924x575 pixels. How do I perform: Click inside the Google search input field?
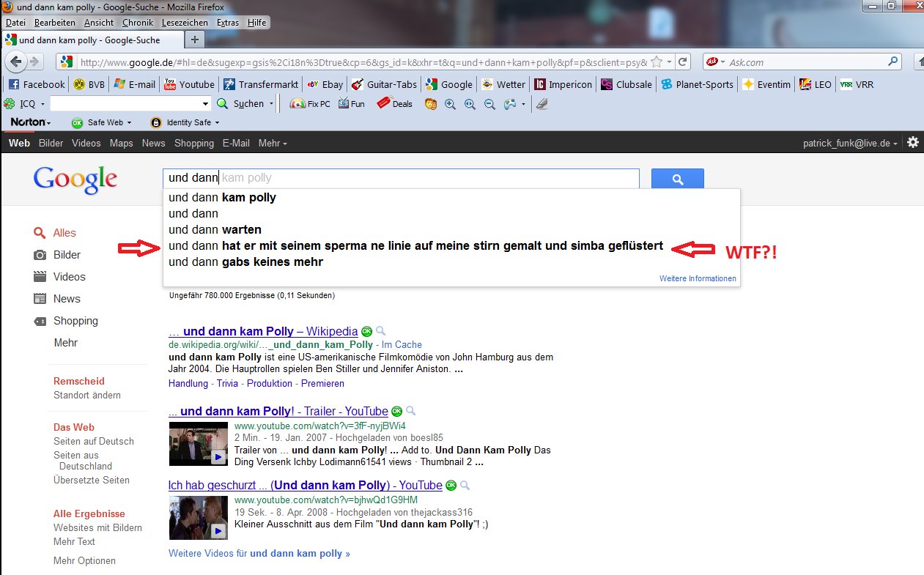[401, 178]
